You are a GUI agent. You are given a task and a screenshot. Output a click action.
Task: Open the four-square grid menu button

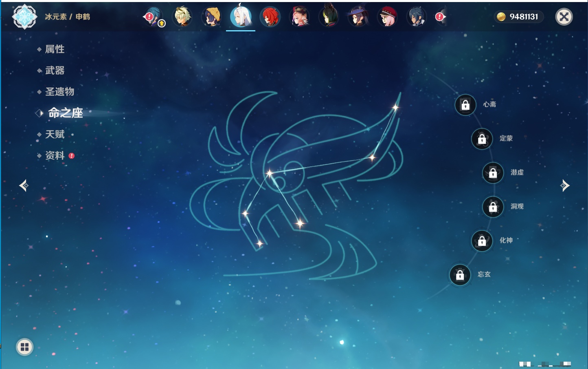tap(25, 347)
